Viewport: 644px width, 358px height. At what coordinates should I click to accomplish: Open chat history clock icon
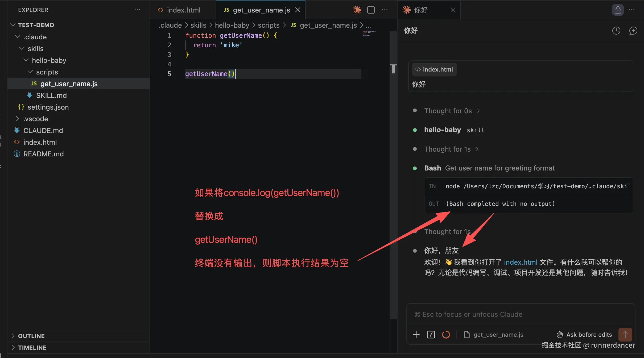pos(616,31)
